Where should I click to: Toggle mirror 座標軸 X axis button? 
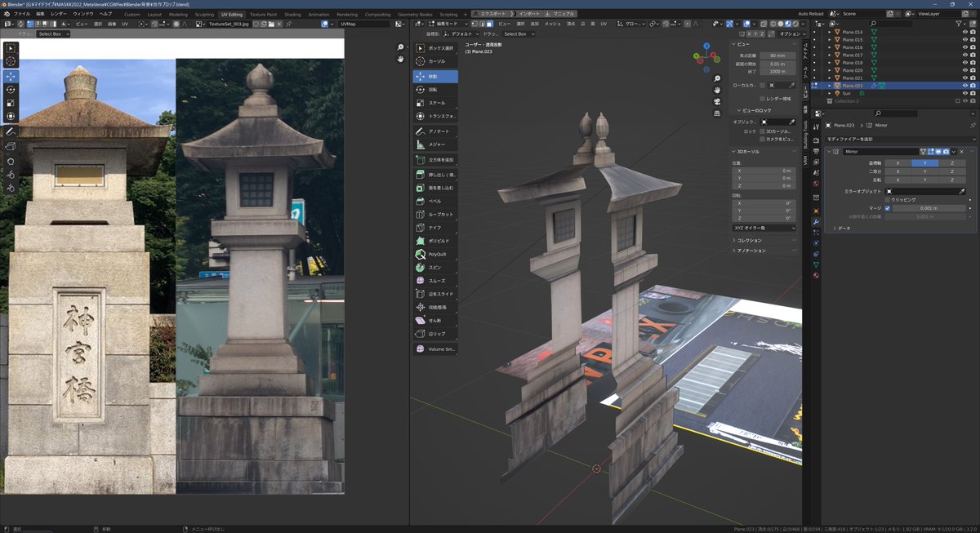(x=898, y=163)
